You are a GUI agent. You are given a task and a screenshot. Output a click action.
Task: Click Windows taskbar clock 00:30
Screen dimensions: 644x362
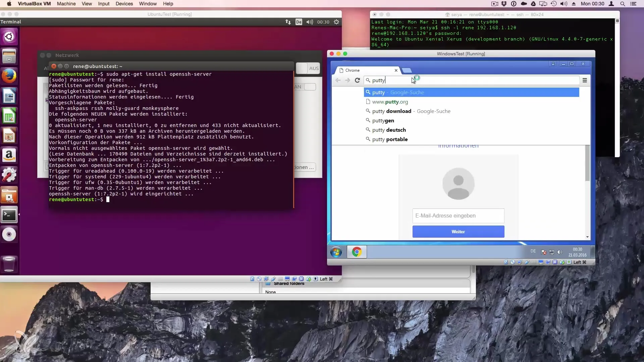click(x=577, y=252)
